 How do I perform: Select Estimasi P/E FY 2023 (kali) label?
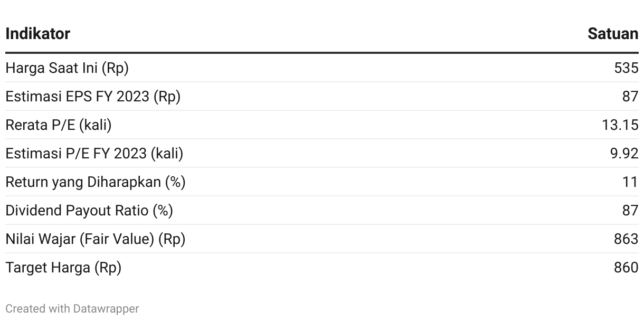tap(94, 154)
